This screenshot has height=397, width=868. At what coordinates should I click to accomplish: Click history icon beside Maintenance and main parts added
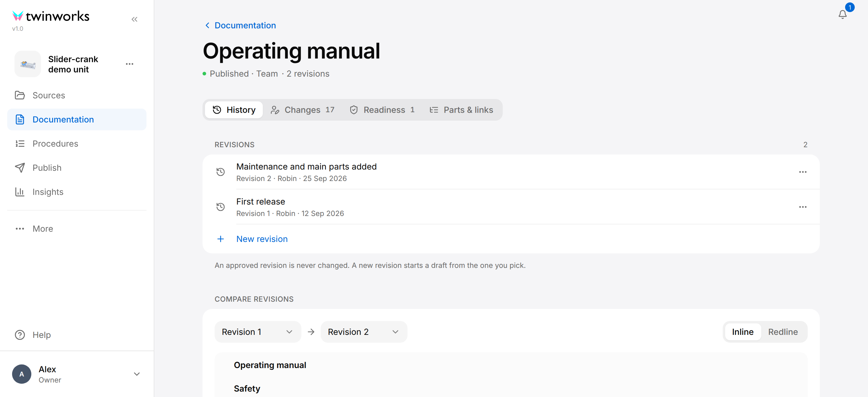tap(220, 172)
